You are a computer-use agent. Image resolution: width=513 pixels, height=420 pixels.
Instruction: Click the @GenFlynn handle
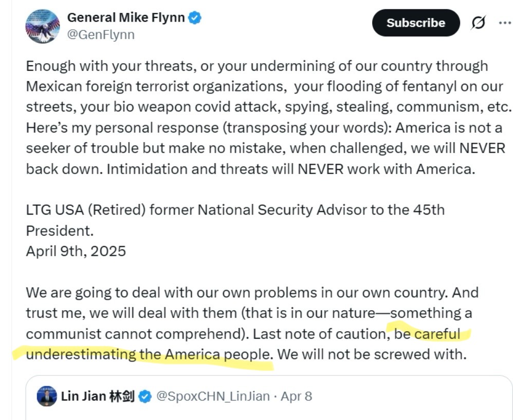(x=101, y=34)
